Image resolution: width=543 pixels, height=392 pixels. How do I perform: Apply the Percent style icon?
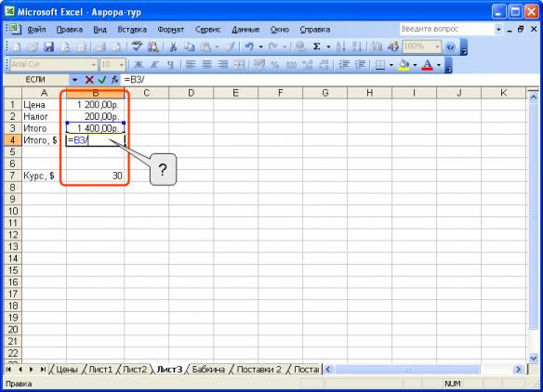tap(275, 64)
